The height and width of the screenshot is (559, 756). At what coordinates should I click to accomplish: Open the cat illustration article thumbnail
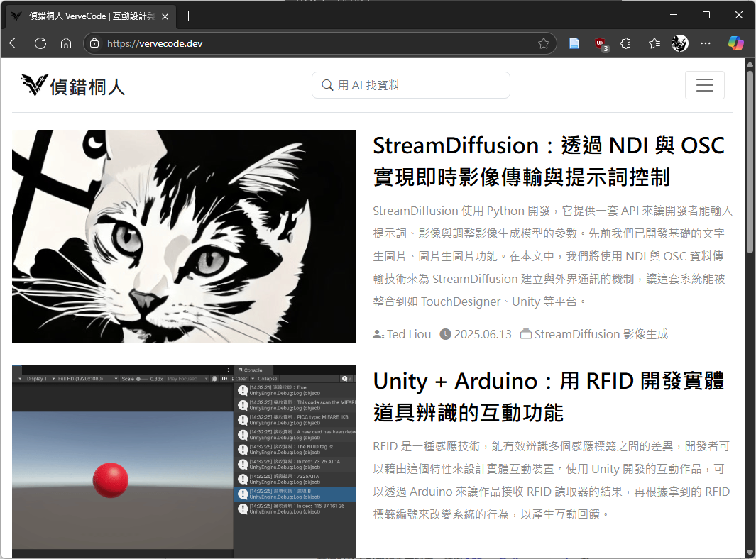coord(184,236)
